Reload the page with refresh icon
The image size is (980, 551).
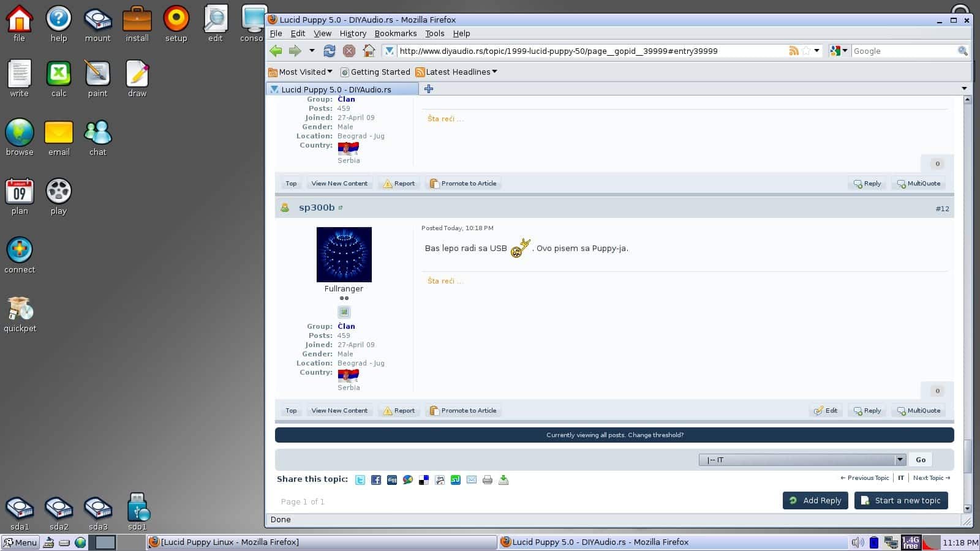(330, 51)
